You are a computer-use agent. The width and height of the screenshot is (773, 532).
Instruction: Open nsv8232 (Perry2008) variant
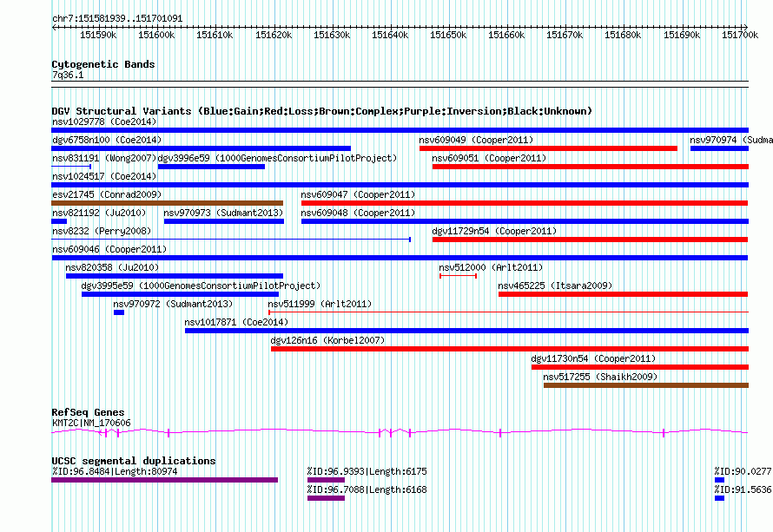[231, 240]
